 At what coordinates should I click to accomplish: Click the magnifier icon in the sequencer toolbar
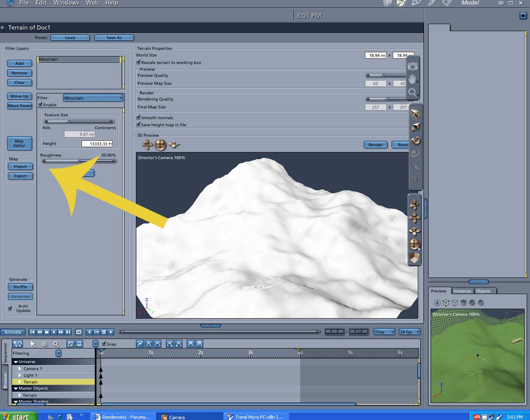(x=56, y=344)
